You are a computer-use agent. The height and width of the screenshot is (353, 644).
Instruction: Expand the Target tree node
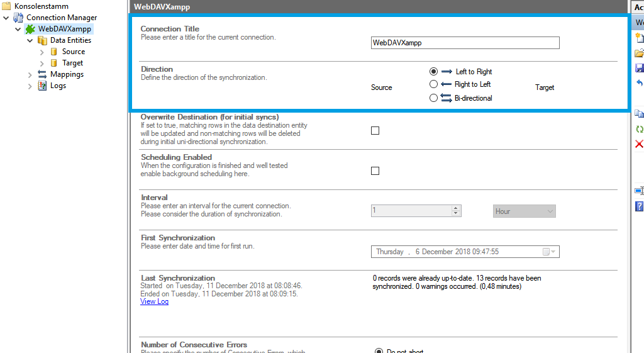(42, 63)
